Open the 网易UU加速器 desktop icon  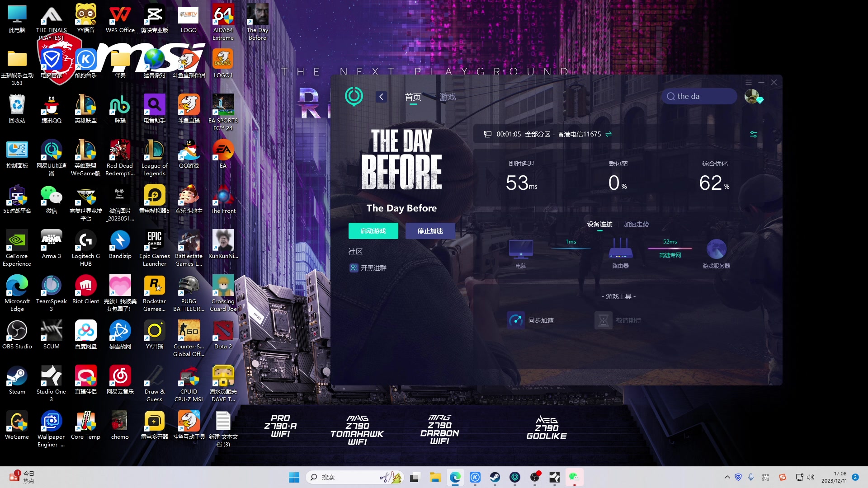52,158
